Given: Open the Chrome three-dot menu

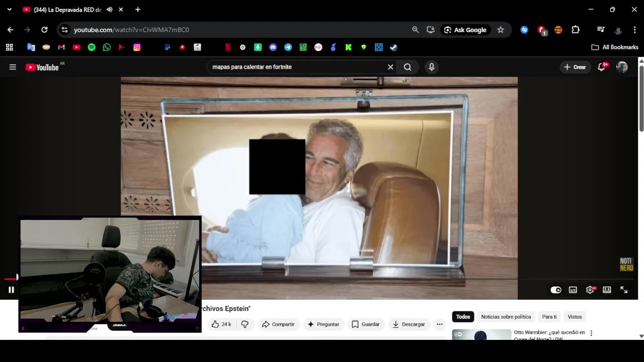Looking at the screenshot, I should (x=634, y=30).
